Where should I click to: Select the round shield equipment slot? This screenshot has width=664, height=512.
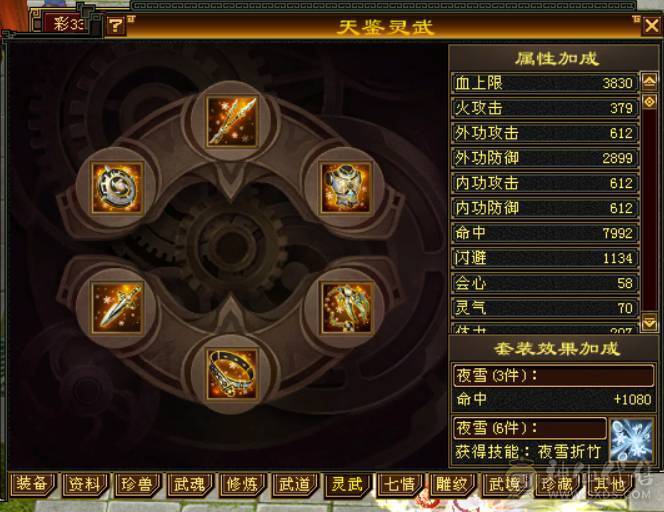click(117, 188)
